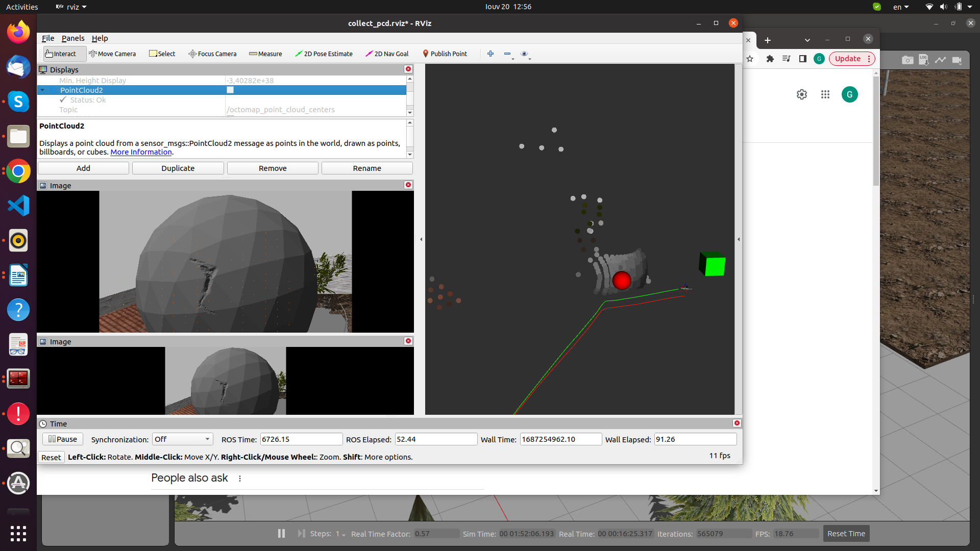This screenshot has width=980, height=551.
Task: Open the Panels menu
Action: 73,38
